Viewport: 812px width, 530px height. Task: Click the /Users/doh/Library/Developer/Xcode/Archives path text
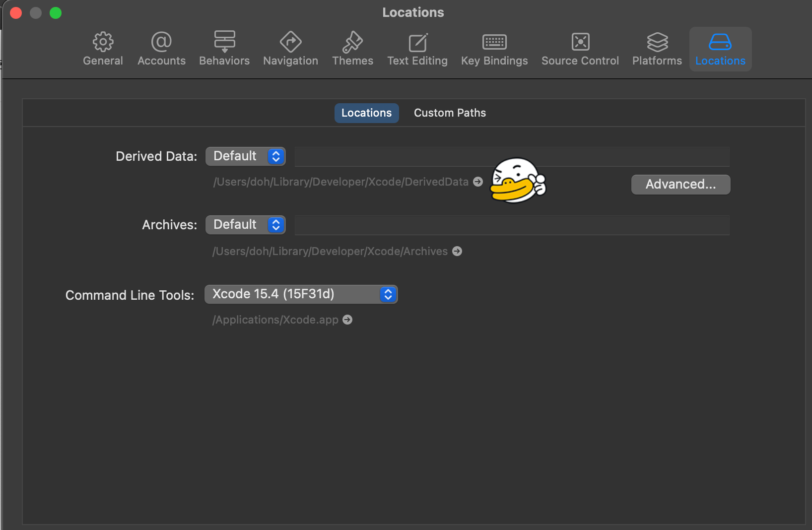(x=330, y=251)
